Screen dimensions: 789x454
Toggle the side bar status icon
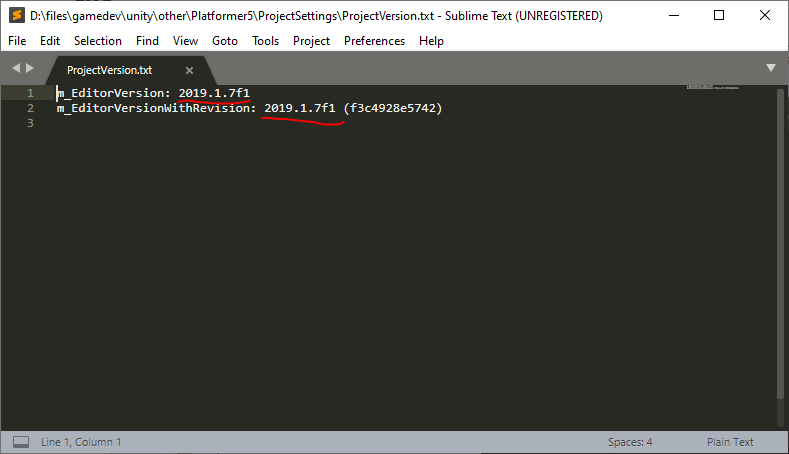[21, 442]
